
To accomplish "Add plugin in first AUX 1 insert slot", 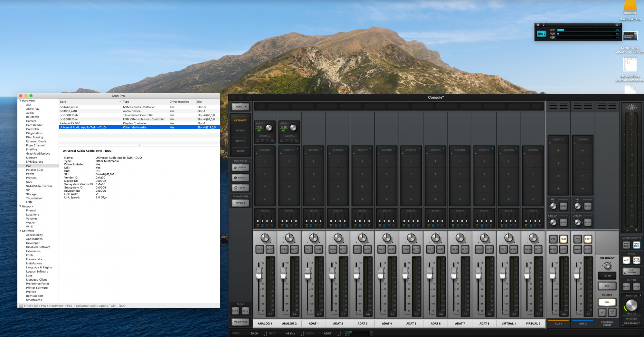I will [558, 150].
